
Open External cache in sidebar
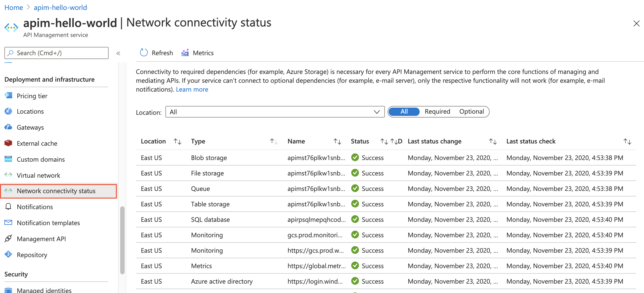pos(37,143)
